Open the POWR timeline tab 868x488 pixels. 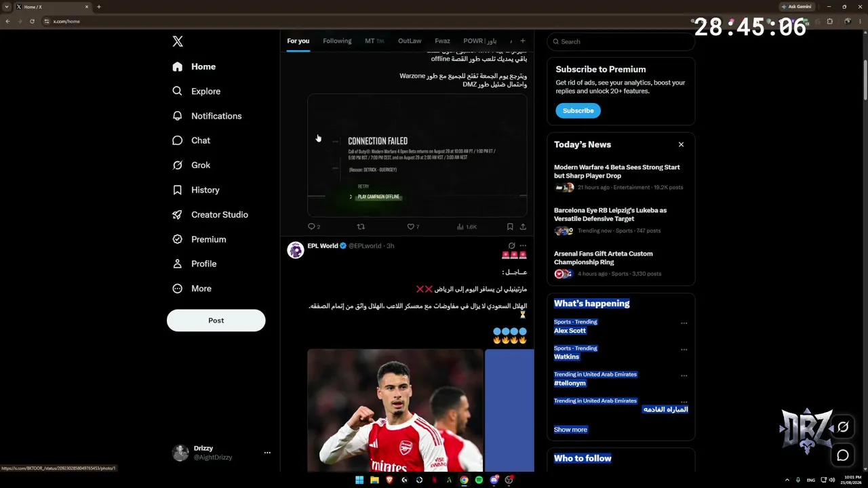pyautogui.click(x=479, y=41)
